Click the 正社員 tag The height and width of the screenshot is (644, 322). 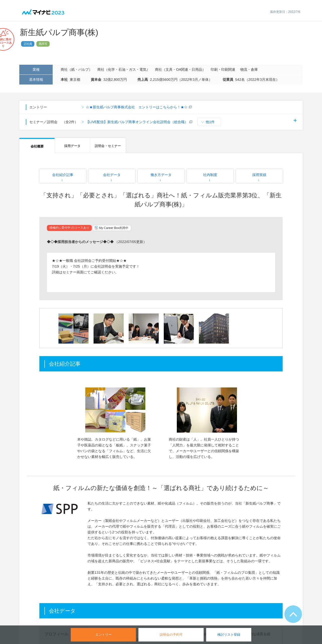[x=28, y=44]
